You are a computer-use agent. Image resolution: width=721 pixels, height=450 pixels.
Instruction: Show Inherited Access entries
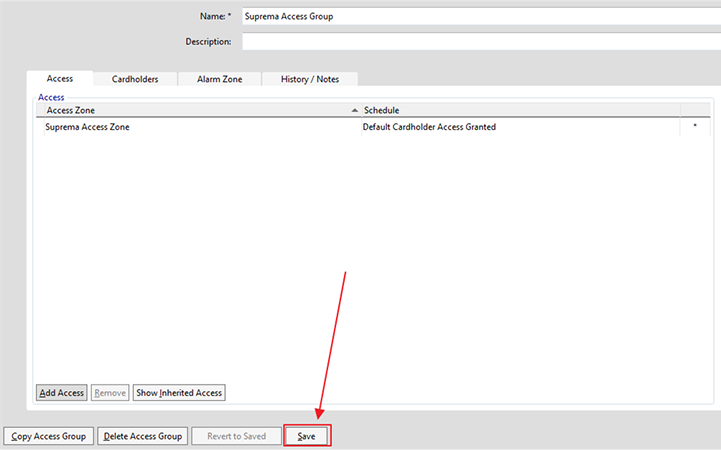pos(179,393)
